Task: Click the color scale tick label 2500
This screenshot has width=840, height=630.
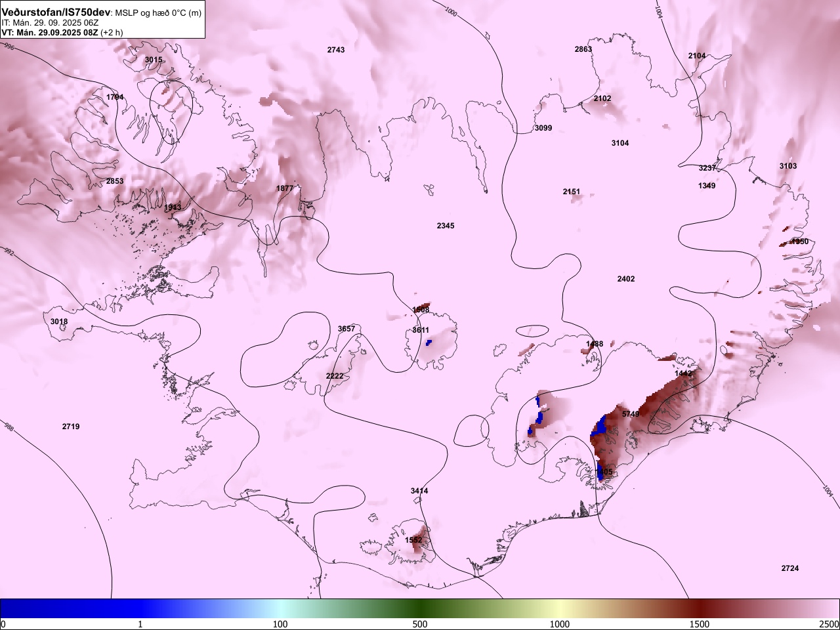Action: coord(829,624)
